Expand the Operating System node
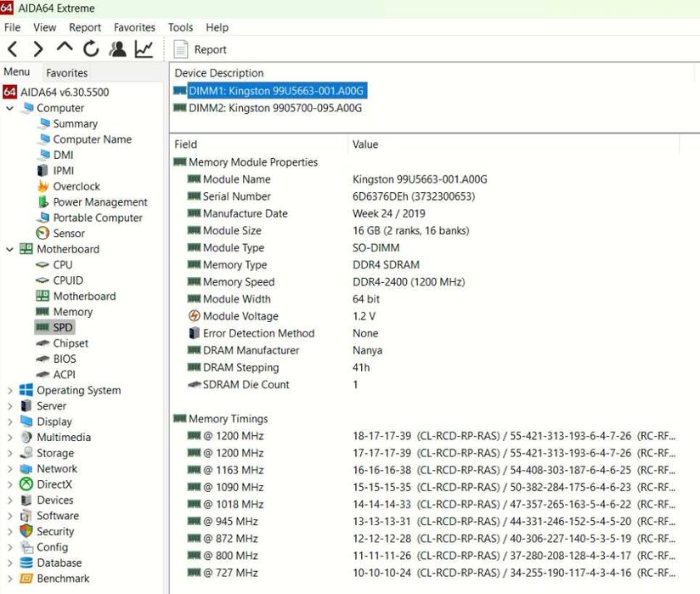 (x=10, y=390)
